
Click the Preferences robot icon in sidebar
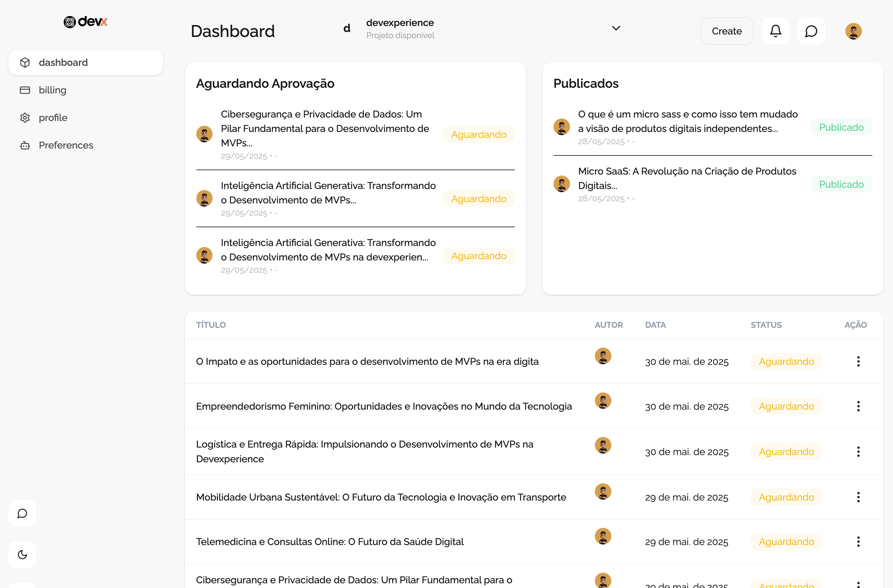click(25, 145)
